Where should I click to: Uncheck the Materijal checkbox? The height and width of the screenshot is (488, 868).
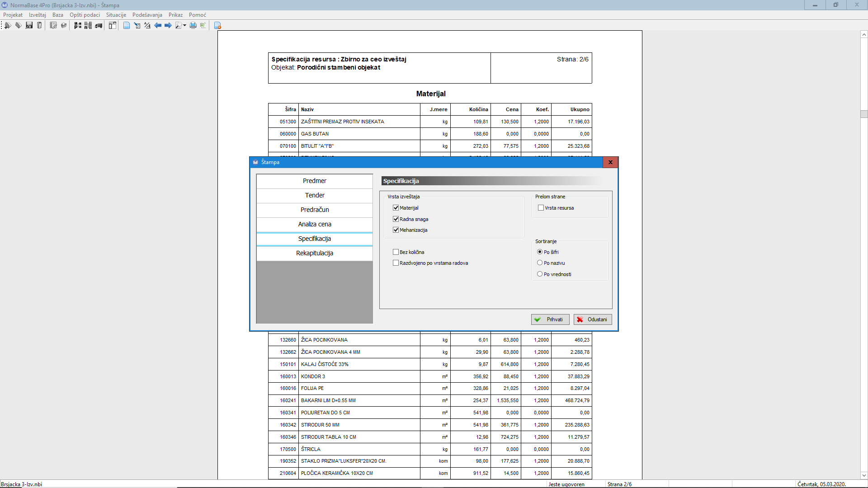pyautogui.click(x=396, y=208)
